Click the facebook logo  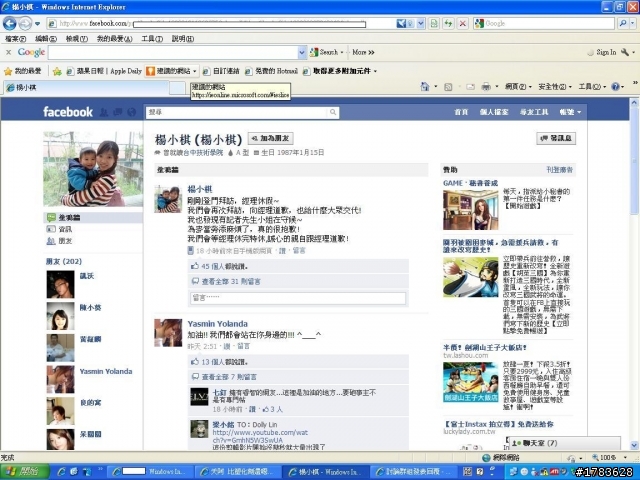68,112
